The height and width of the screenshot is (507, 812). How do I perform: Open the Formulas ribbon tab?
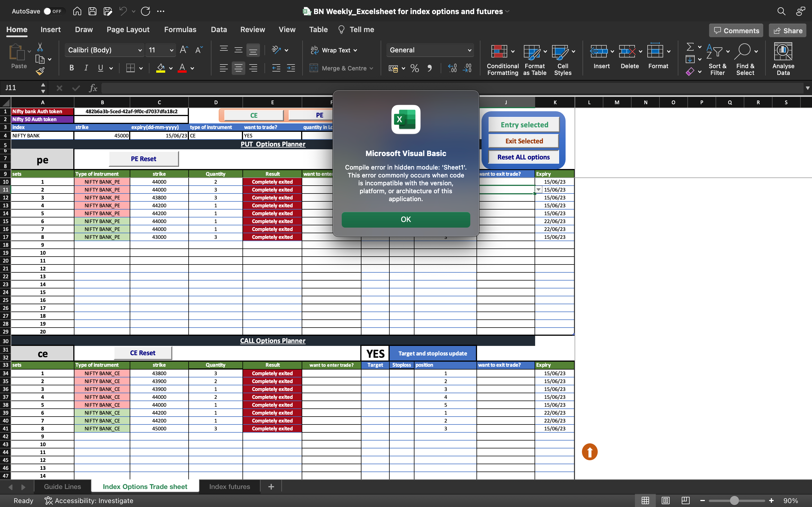(x=180, y=30)
